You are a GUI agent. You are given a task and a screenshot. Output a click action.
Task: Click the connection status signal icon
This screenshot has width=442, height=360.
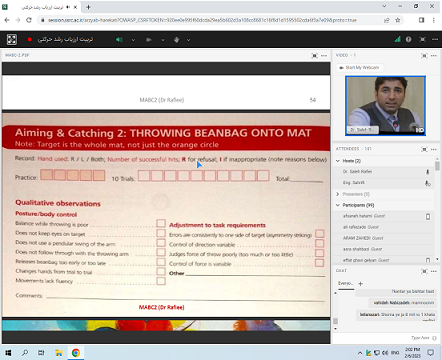point(397,39)
